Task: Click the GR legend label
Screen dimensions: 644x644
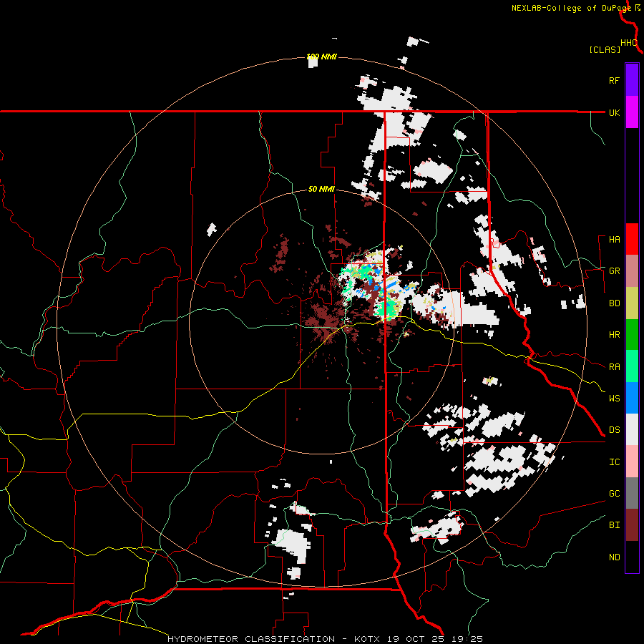Action: [614, 271]
